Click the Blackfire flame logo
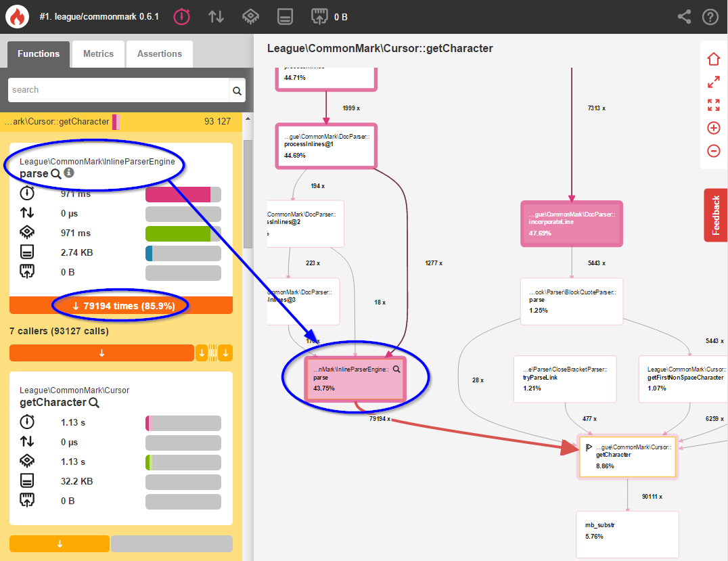This screenshot has height=561, width=728. pos(17,17)
